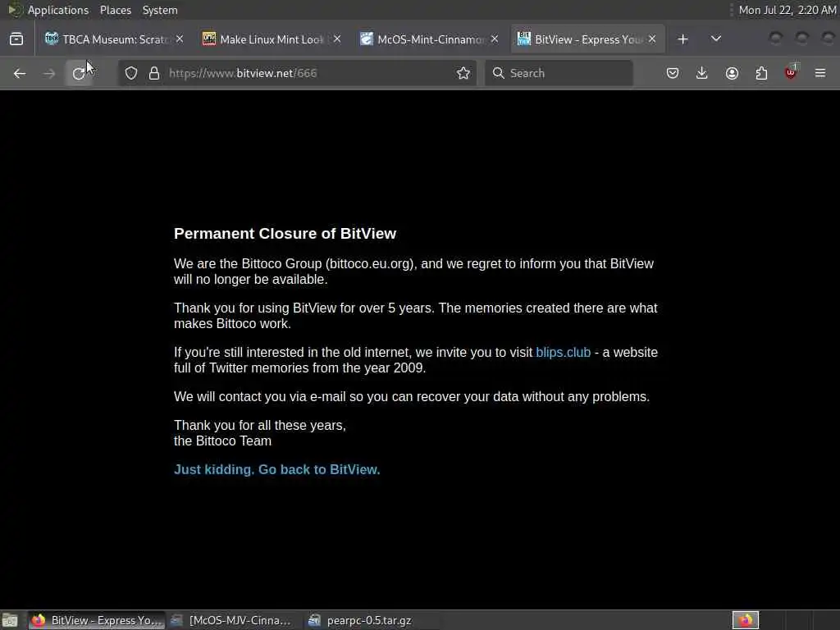Open the Firefox account icon
Screen dimensions: 840x630
tap(732, 73)
